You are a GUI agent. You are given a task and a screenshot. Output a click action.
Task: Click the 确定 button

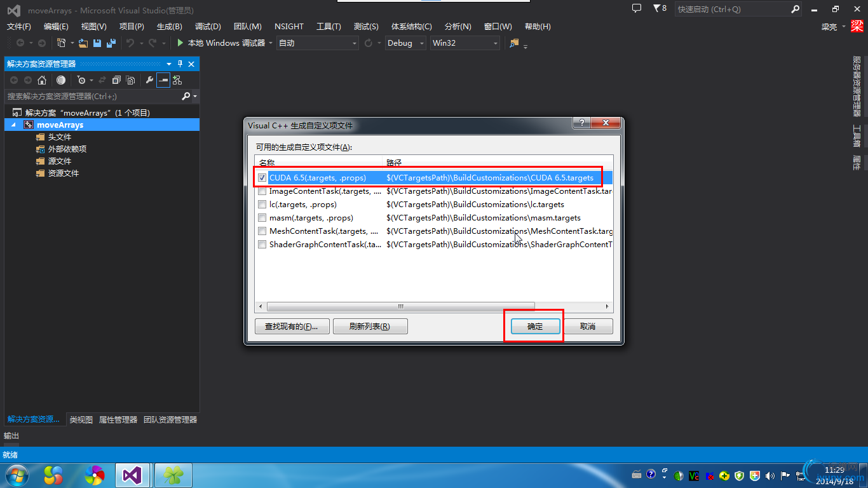535,326
